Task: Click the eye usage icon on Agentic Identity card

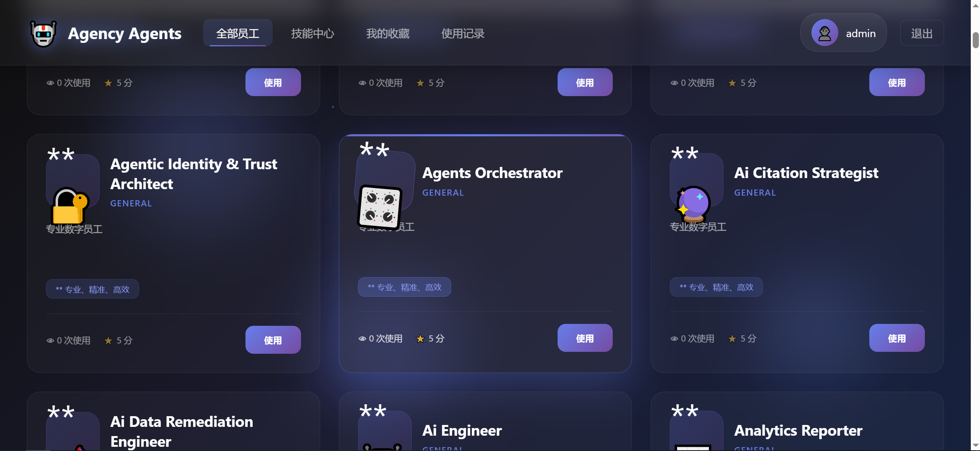Action: coord(50,341)
